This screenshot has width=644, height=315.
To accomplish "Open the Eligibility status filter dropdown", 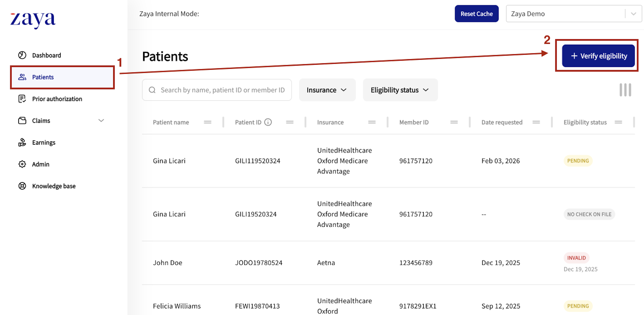I will 400,90.
